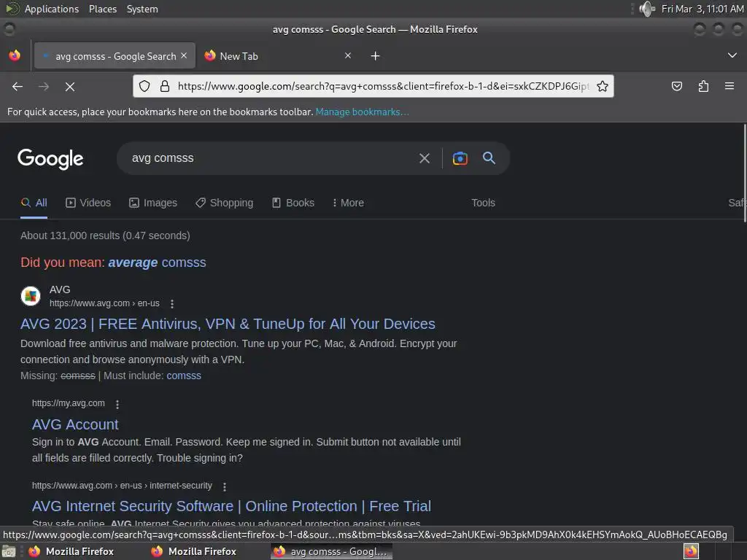Screen dimensions: 747x560
Task: Stop page loading with the X button
Action: [69, 86]
